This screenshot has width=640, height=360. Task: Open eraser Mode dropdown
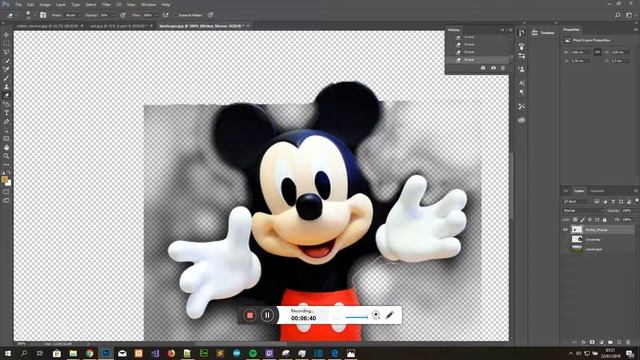[73, 15]
